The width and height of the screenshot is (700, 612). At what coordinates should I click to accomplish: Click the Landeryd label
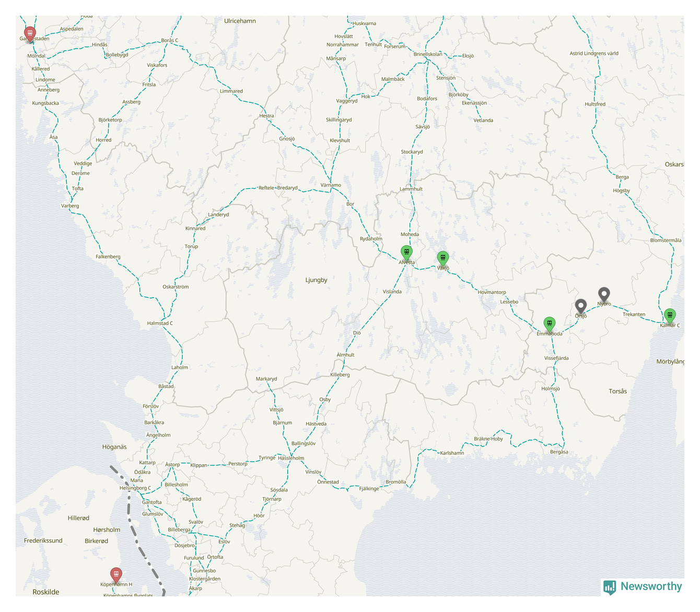click(218, 215)
